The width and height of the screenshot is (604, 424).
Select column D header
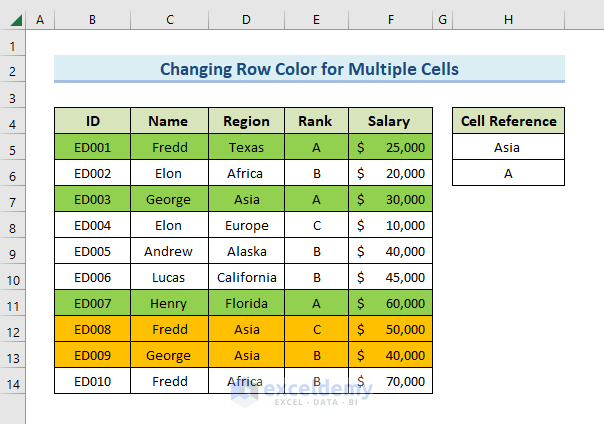coord(246,20)
